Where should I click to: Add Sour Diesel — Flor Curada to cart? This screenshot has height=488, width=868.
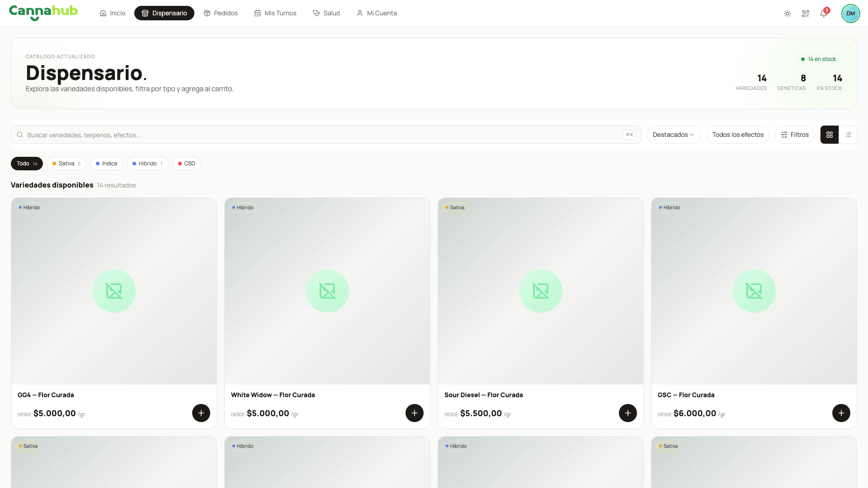coord(628,413)
